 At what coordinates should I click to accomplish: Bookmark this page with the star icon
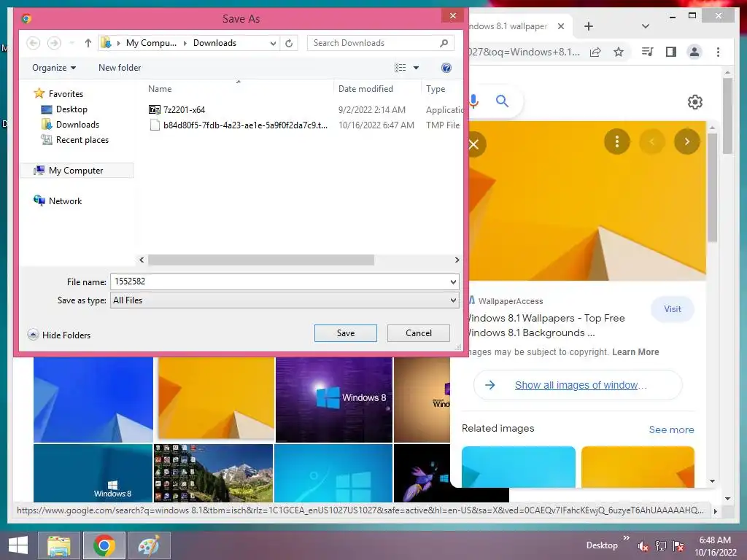click(619, 52)
